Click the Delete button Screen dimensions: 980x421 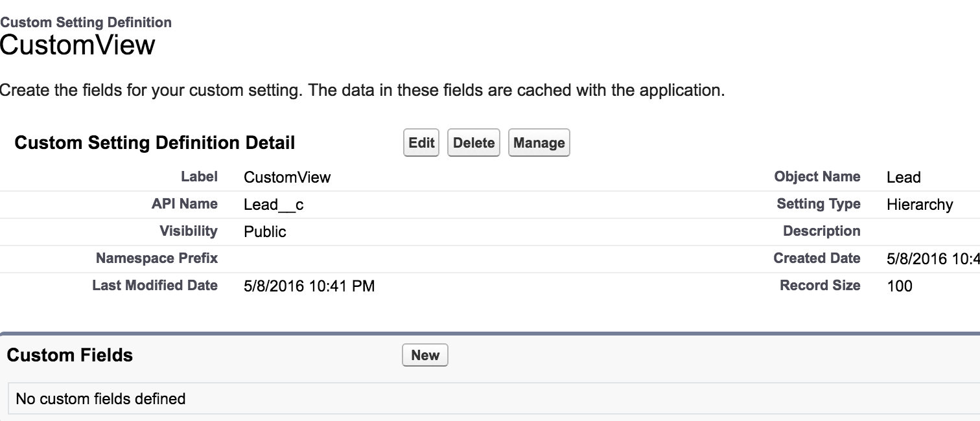(474, 142)
